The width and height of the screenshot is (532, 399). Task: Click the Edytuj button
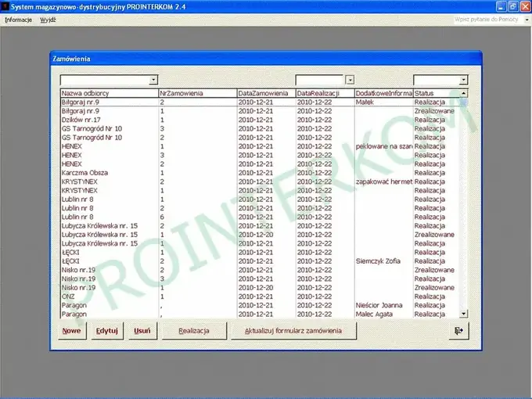[x=107, y=331]
